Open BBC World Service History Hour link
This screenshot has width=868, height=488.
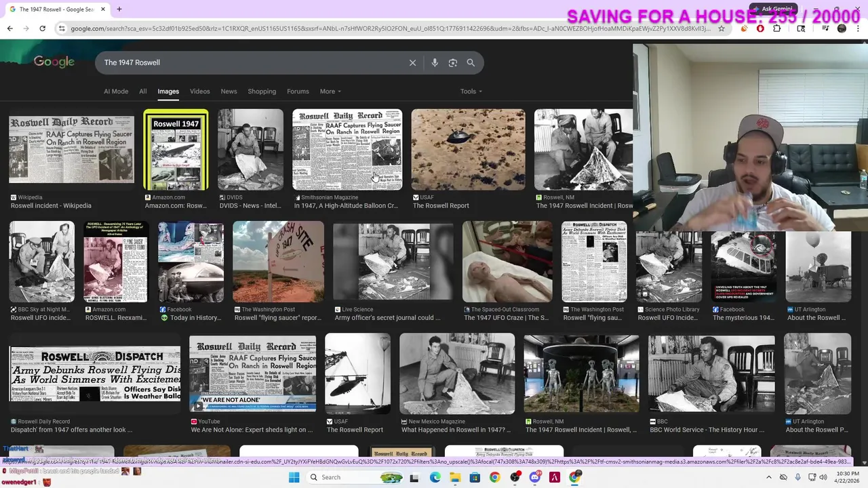[707, 430]
